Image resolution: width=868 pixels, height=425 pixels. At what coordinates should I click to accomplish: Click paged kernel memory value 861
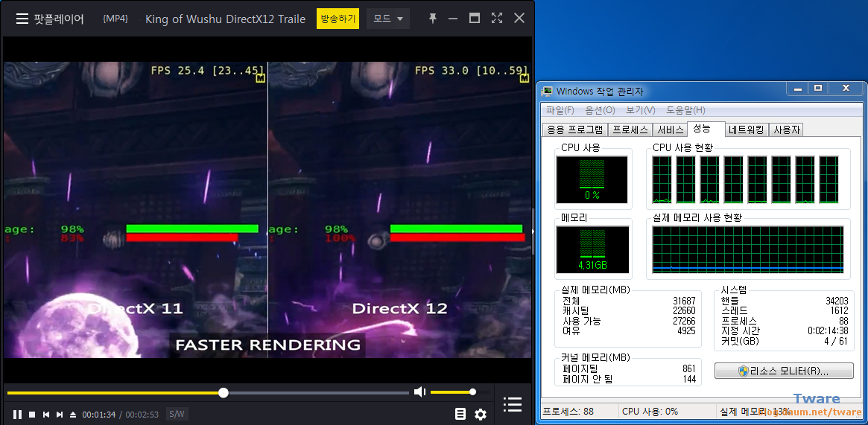(689, 368)
